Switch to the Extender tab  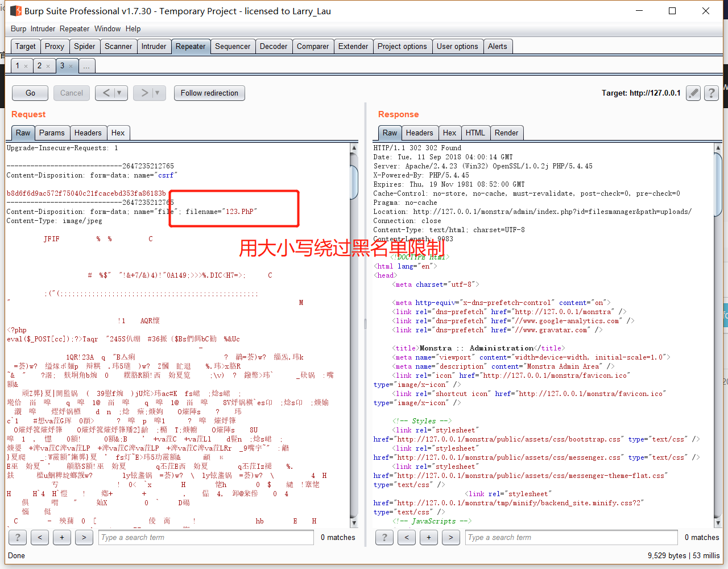click(353, 47)
